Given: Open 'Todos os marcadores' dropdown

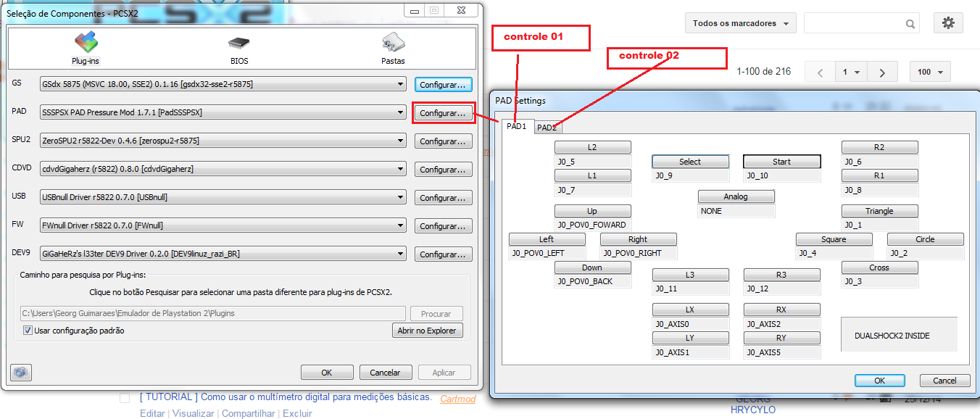Looking at the screenshot, I should point(740,23).
